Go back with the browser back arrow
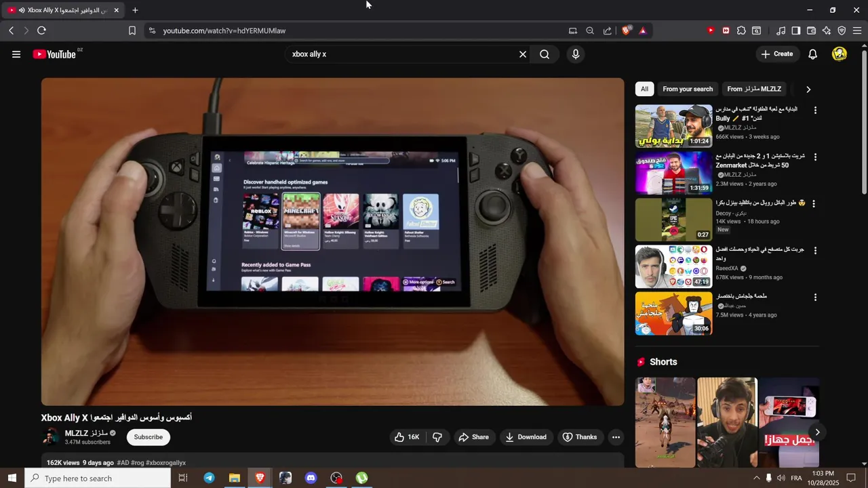The image size is (868, 488). pos(12,30)
